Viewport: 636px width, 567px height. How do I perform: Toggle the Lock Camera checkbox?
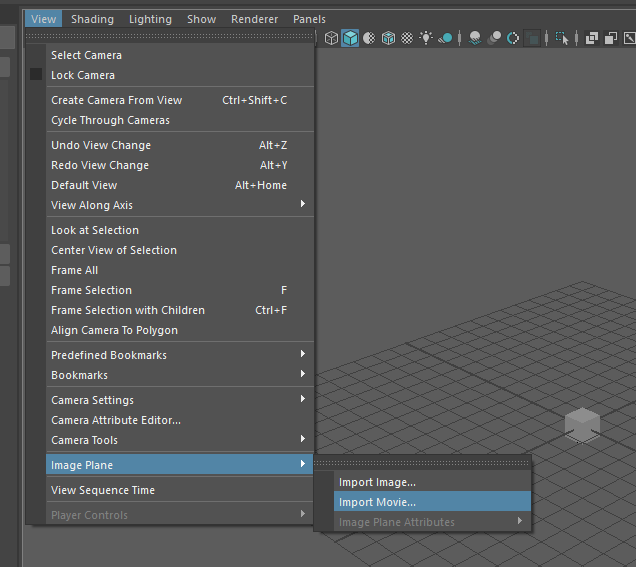point(36,75)
